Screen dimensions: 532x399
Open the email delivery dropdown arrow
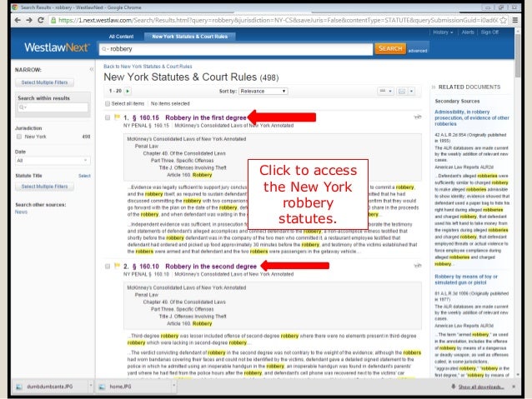coord(411,91)
